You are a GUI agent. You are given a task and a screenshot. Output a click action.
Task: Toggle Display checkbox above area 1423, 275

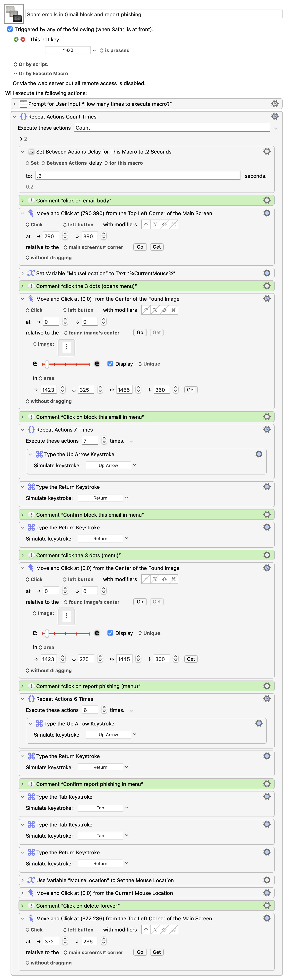[110, 633]
